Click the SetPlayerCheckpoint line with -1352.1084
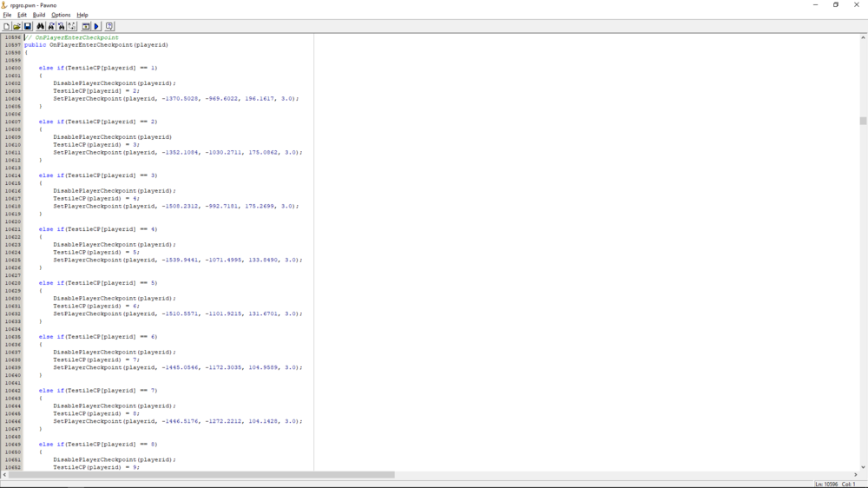The image size is (868, 488). [178, 152]
